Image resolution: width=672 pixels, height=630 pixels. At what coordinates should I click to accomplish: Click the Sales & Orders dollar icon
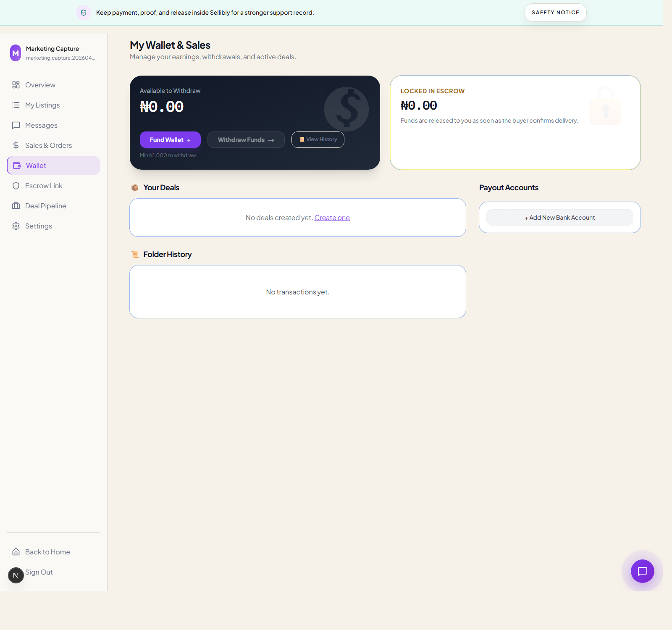(x=16, y=145)
